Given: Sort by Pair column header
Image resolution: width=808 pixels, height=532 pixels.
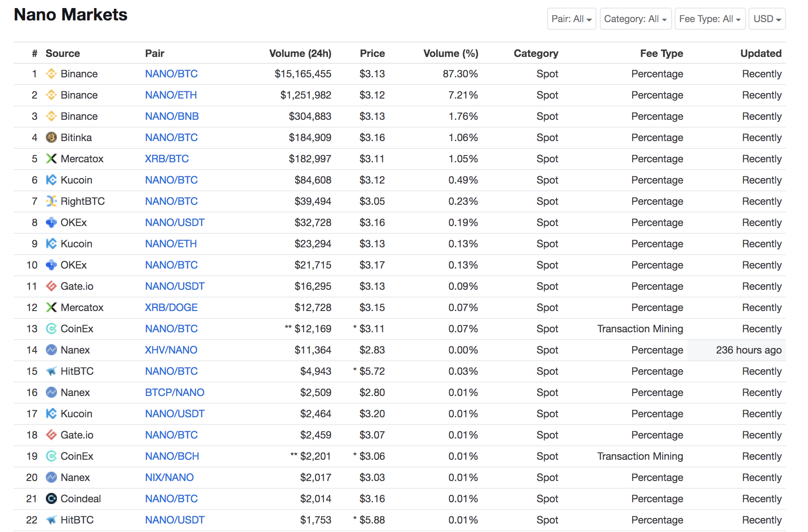Looking at the screenshot, I should pyautogui.click(x=155, y=54).
